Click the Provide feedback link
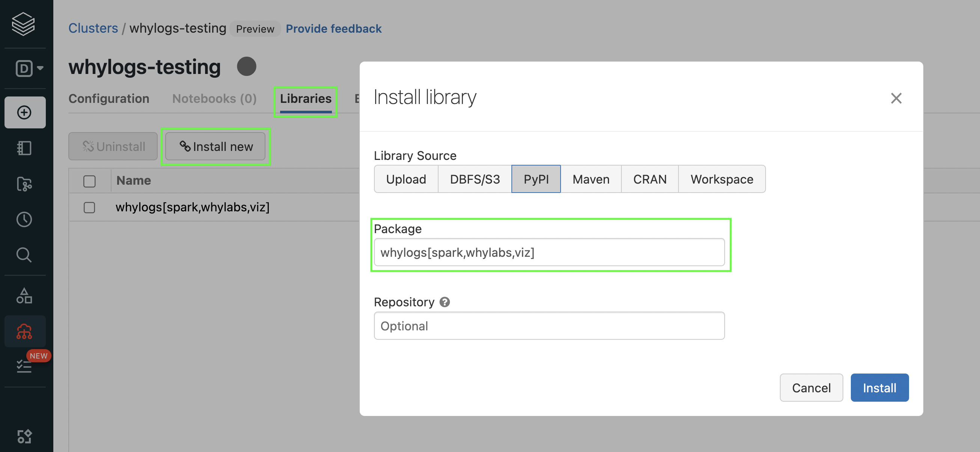The height and width of the screenshot is (452, 980). pyautogui.click(x=334, y=28)
